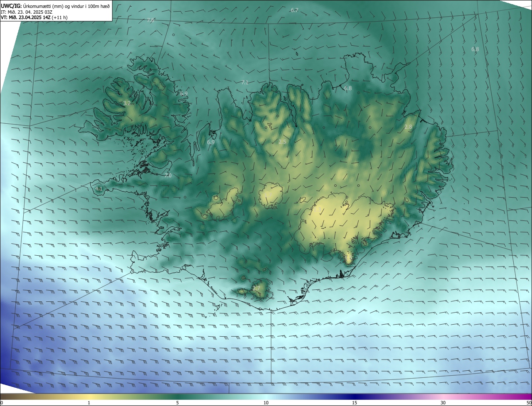The width and height of the screenshot is (532, 406).
Task: Click the 7.1 value in the northern bay
Action: 245,83
